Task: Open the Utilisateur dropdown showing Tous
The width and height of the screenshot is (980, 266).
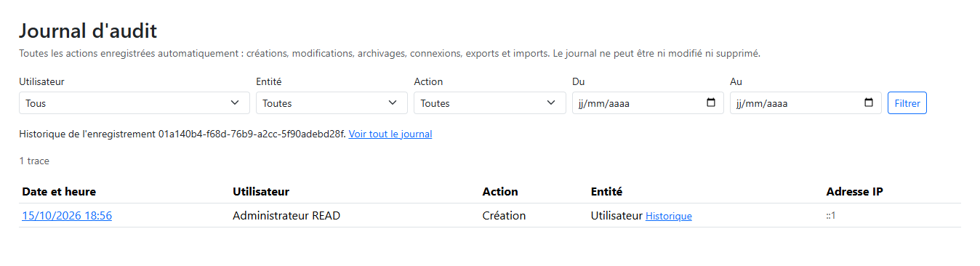Action: pos(134,103)
